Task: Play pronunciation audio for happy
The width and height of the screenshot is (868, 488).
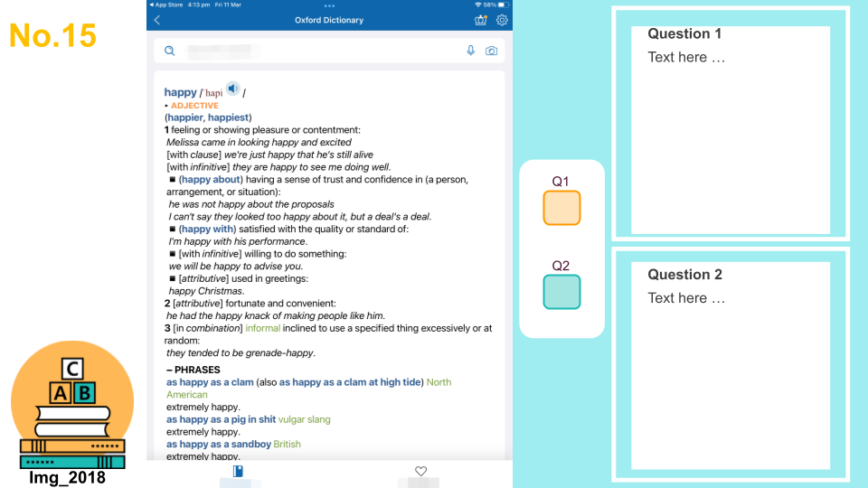Action: coord(233,89)
